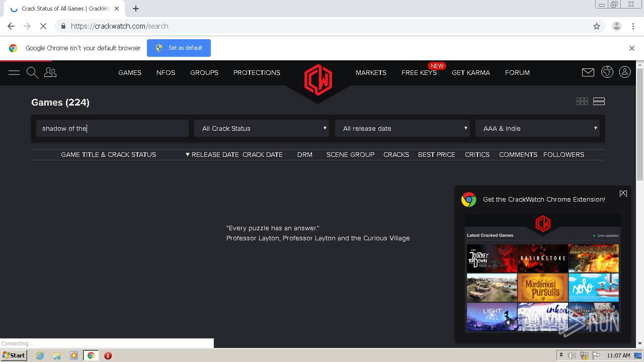View site lock security info

pyautogui.click(x=63, y=26)
